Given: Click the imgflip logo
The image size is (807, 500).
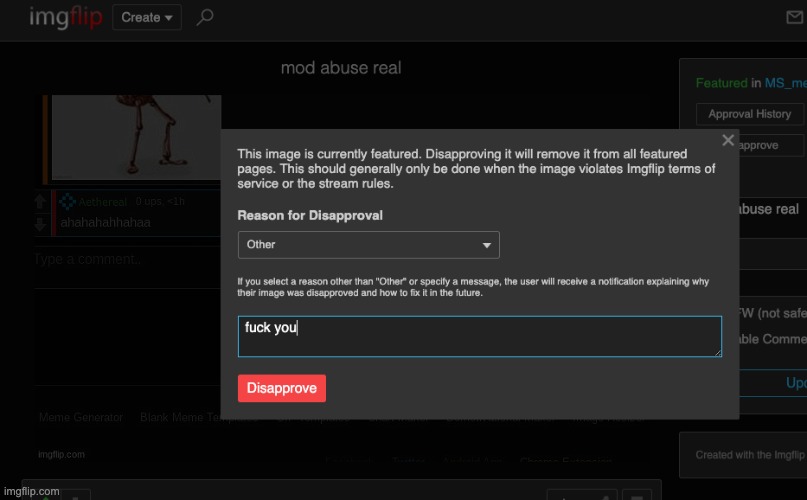Looking at the screenshot, I should 66,17.
